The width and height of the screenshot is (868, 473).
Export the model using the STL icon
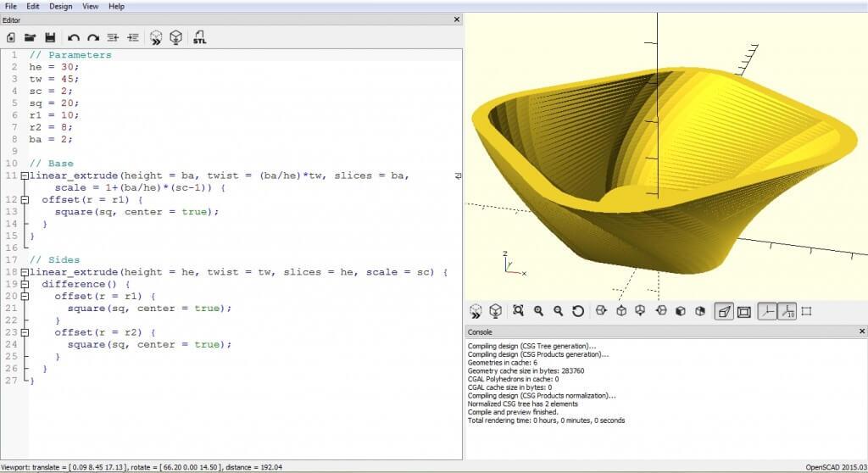[x=200, y=37]
